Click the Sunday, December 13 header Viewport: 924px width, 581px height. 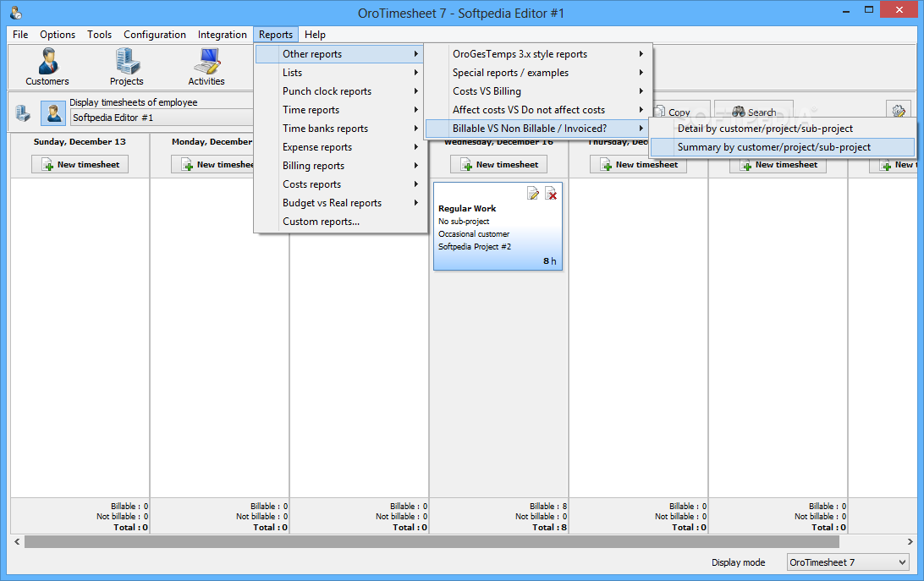80,142
